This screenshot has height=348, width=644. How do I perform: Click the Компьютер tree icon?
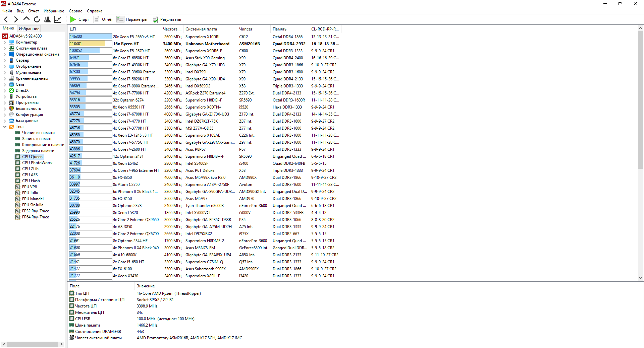pos(11,42)
